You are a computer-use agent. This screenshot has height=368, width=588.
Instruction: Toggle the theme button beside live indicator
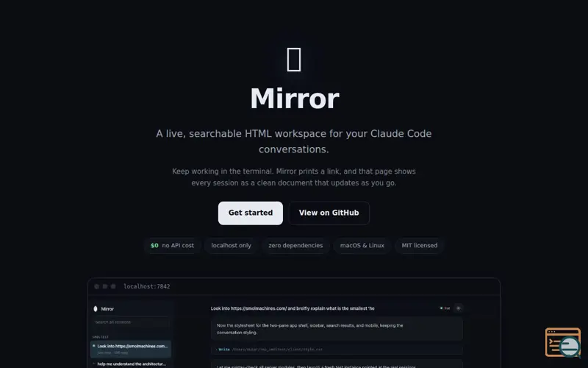coord(458,308)
